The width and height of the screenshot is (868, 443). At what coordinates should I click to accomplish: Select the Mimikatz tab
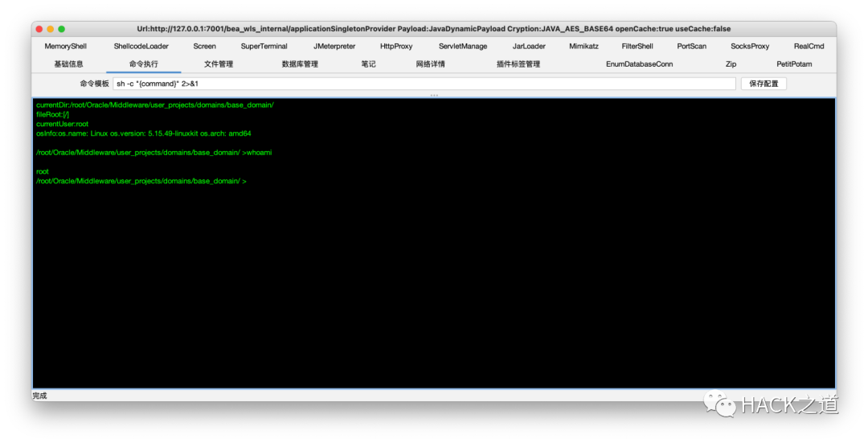[583, 47]
